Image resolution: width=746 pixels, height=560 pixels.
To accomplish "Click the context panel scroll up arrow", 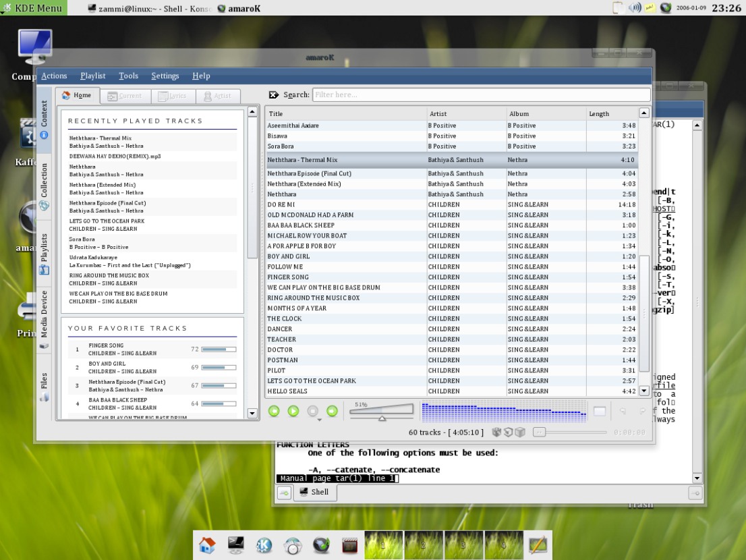I will [x=253, y=112].
